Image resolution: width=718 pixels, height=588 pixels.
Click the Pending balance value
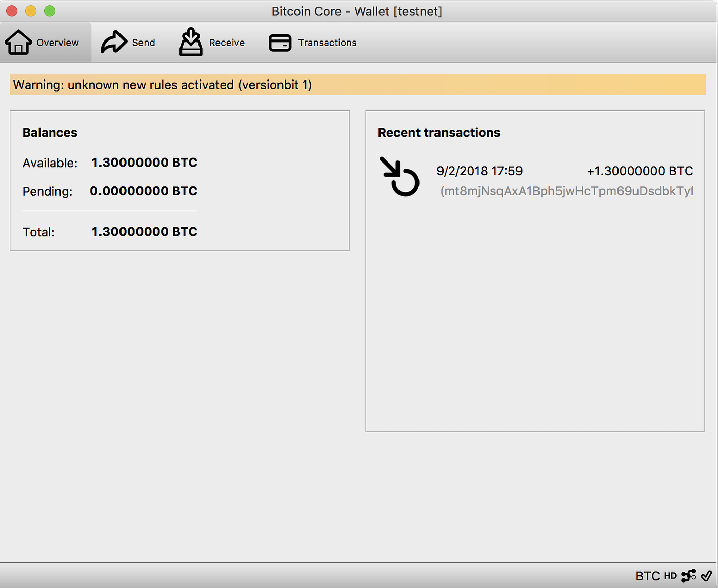click(x=144, y=191)
